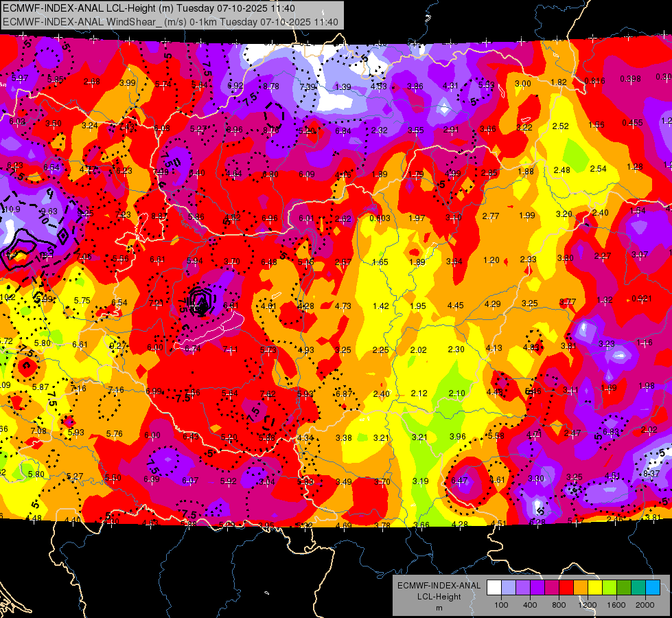This screenshot has height=618, width=672.
Task: Click wind shear value 1.39
Action: point(343,87)
